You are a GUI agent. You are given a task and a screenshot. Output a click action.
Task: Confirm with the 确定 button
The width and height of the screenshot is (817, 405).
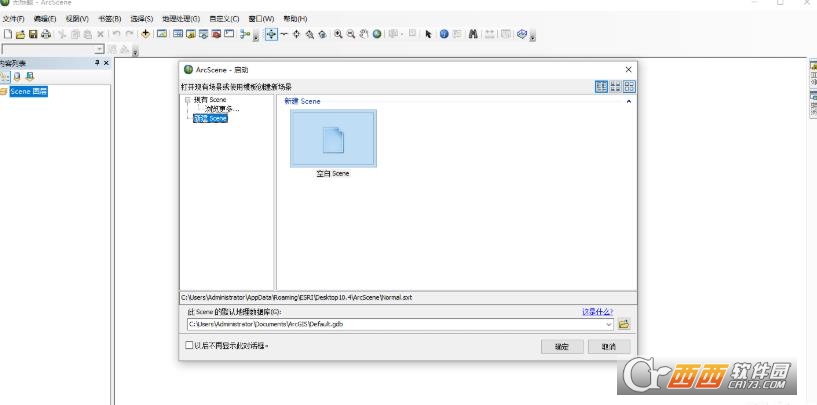562,347
